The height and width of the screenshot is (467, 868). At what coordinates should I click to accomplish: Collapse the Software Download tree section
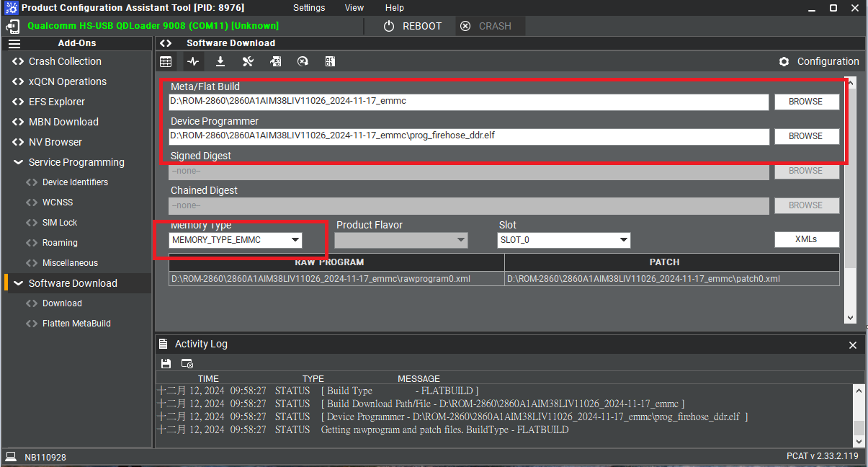(x=18, y=283)
